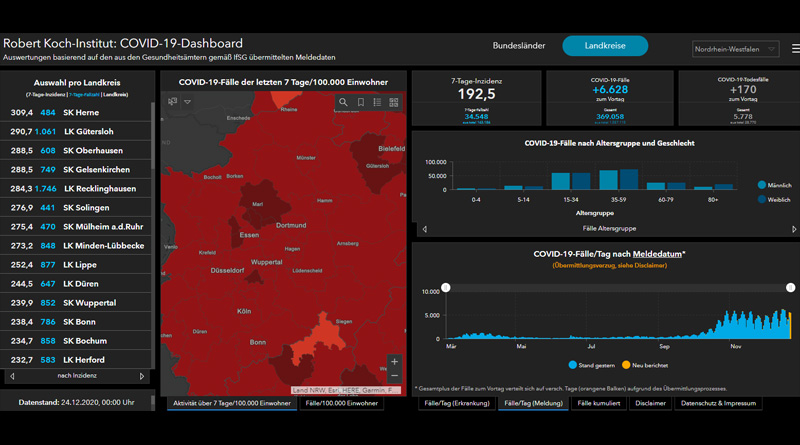Toggle the Stand gestern legend entry
The image size is (800, 445).
(x=592, y=365)
